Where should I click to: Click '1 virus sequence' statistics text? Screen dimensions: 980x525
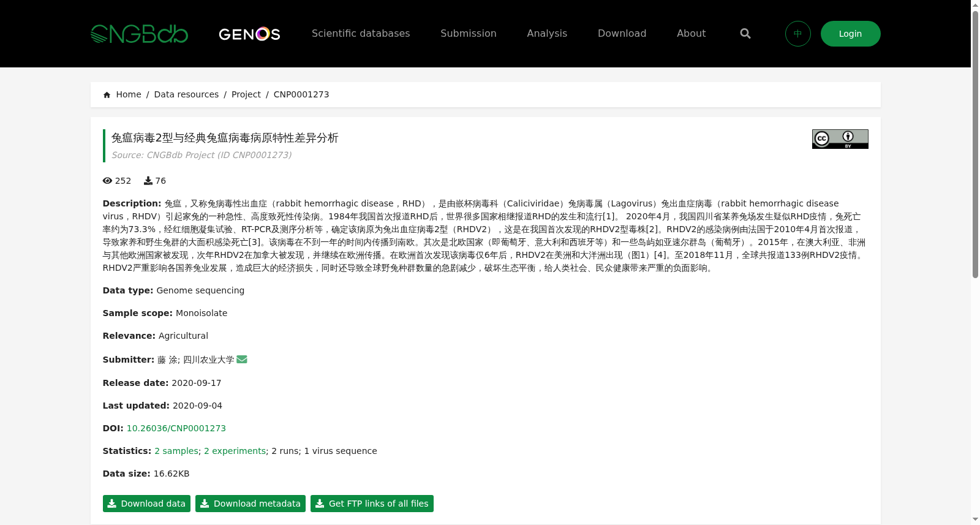coord(341,451)
